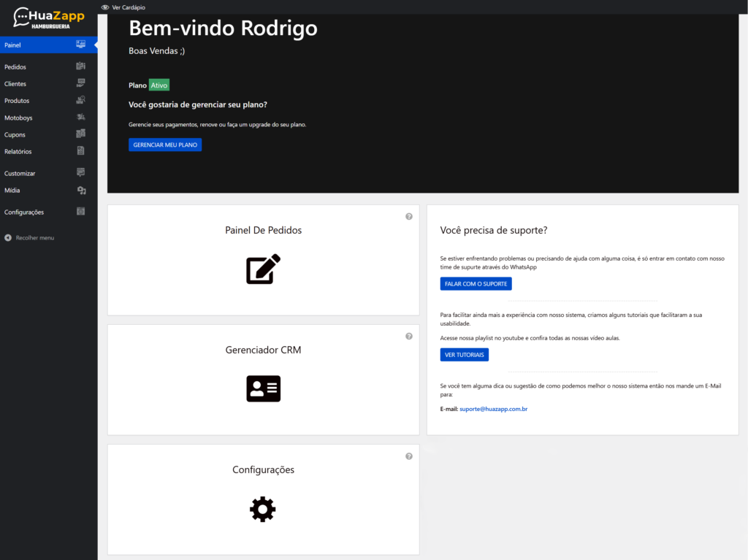This screenshot has height=560, width=748.
Task: Click the Você precisa de suporte? heading
Action: pyautogui.click(x=493, y=230)
